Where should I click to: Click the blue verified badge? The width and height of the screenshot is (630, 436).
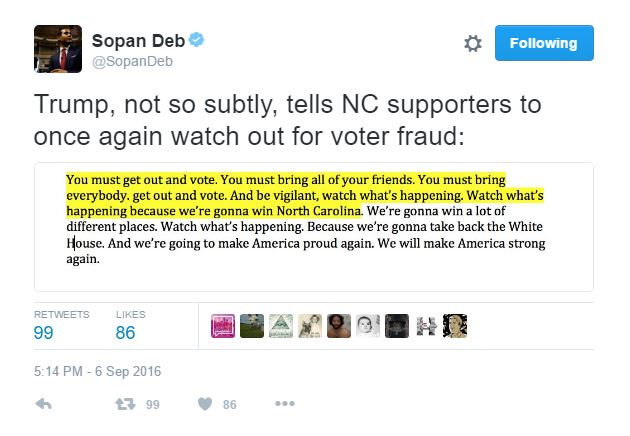pyautogui.click(x=198, y=41)
